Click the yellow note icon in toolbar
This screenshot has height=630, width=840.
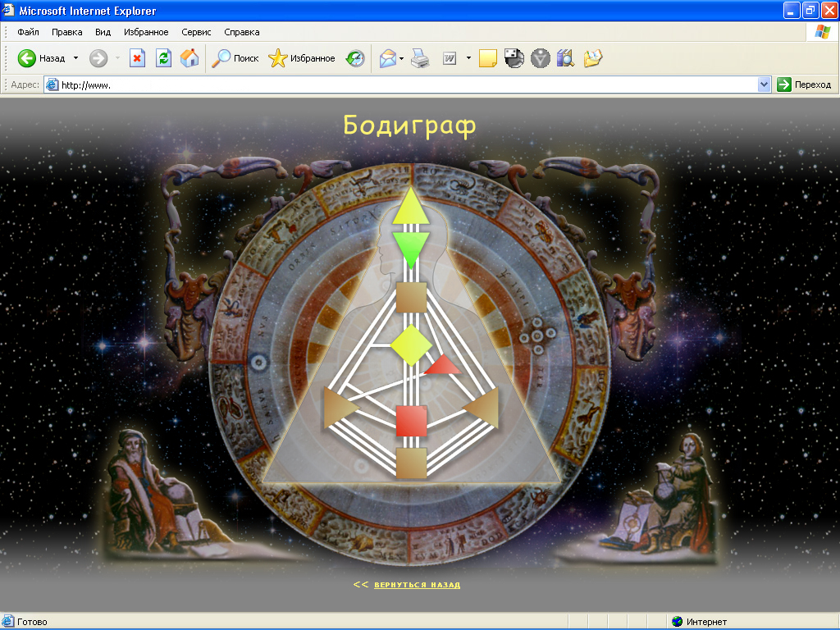487,58
